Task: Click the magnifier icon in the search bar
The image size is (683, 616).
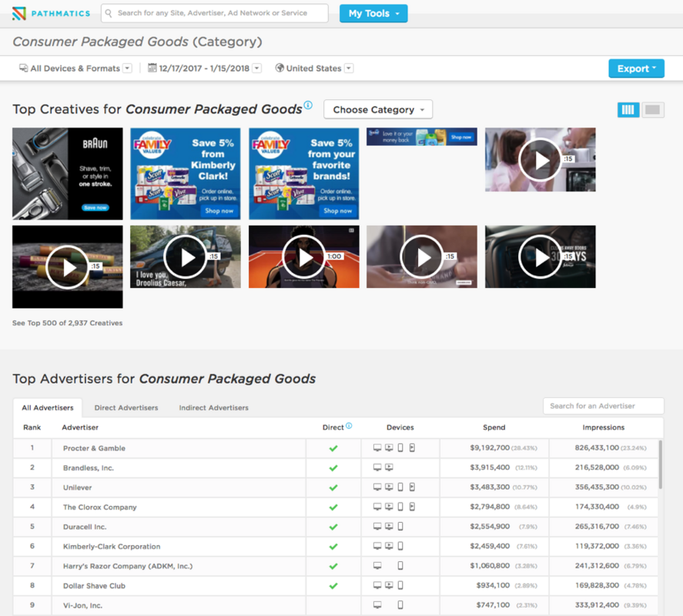Action: 109,13
